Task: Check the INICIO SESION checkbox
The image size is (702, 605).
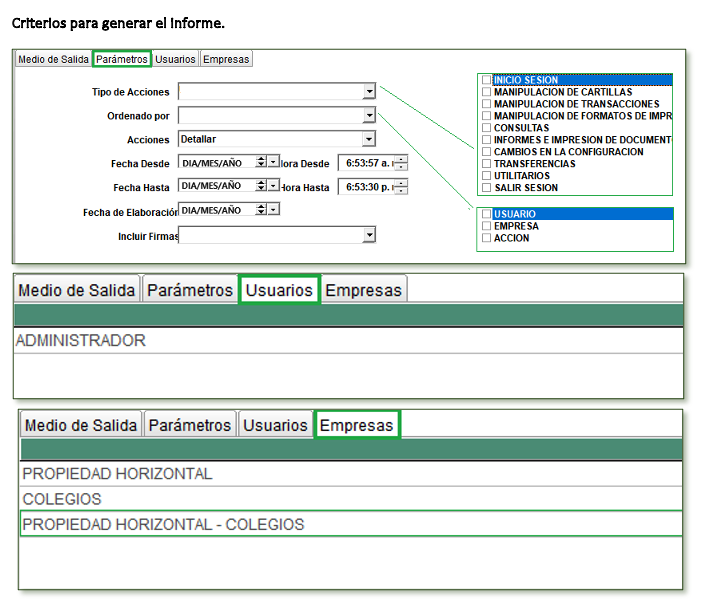Action: (487, 80)
